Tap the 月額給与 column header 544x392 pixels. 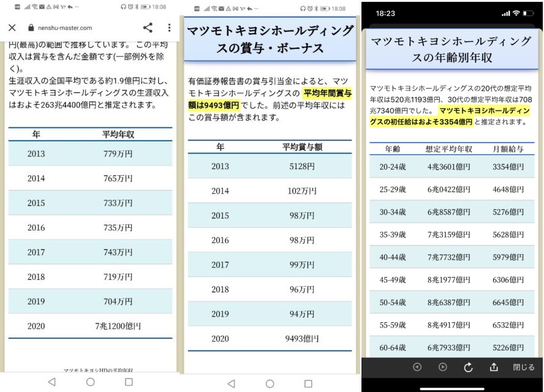(508, 149)
